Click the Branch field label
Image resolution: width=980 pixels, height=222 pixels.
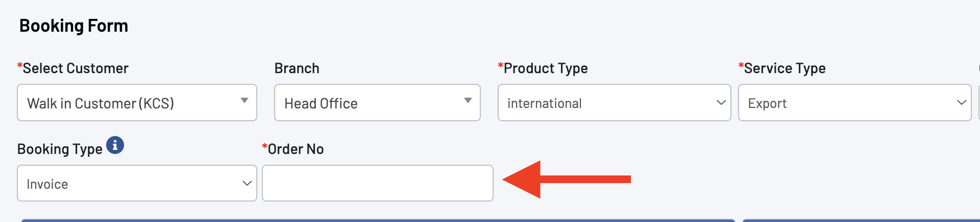[x=297, y=68]
